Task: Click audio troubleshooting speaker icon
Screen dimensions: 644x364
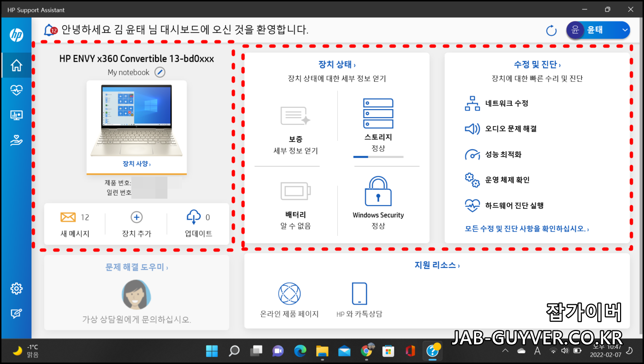Action: 472,129
